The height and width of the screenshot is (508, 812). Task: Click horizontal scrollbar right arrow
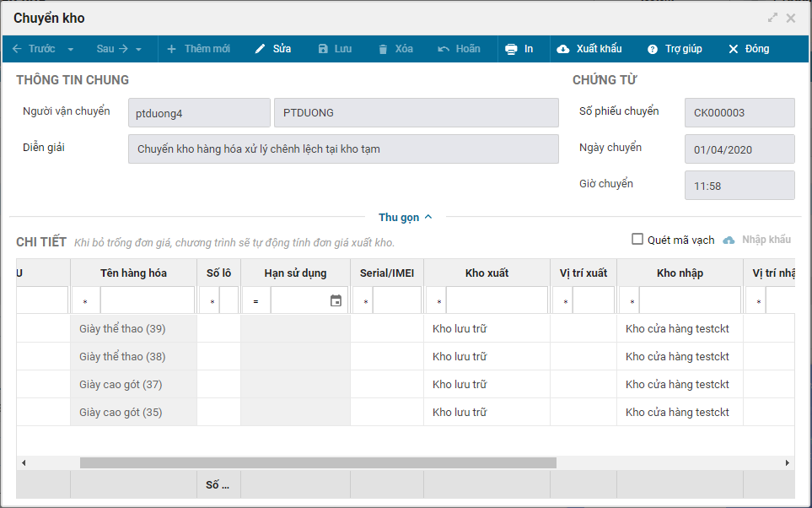(x=788, y=463)
